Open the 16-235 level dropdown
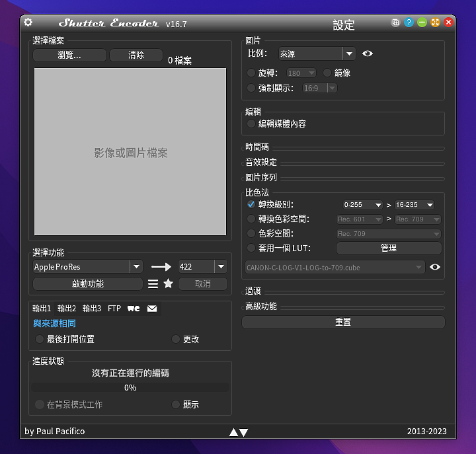476x454 pixels. [415, 205]
